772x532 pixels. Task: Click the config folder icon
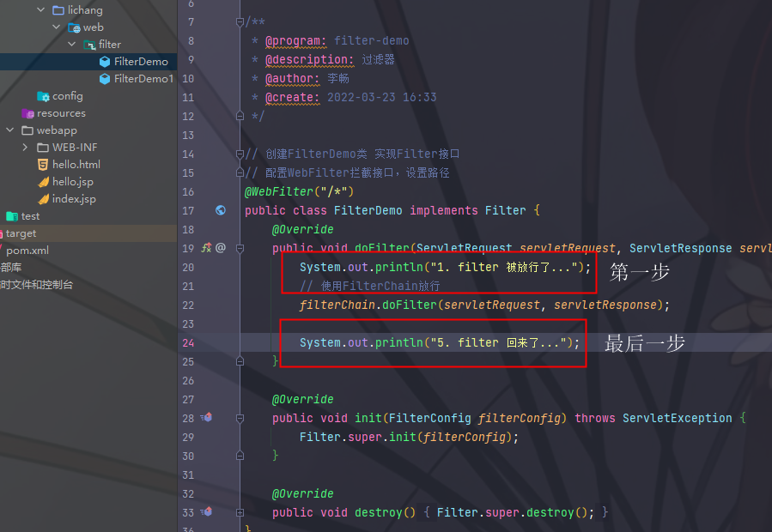click(x=43, y=96)
